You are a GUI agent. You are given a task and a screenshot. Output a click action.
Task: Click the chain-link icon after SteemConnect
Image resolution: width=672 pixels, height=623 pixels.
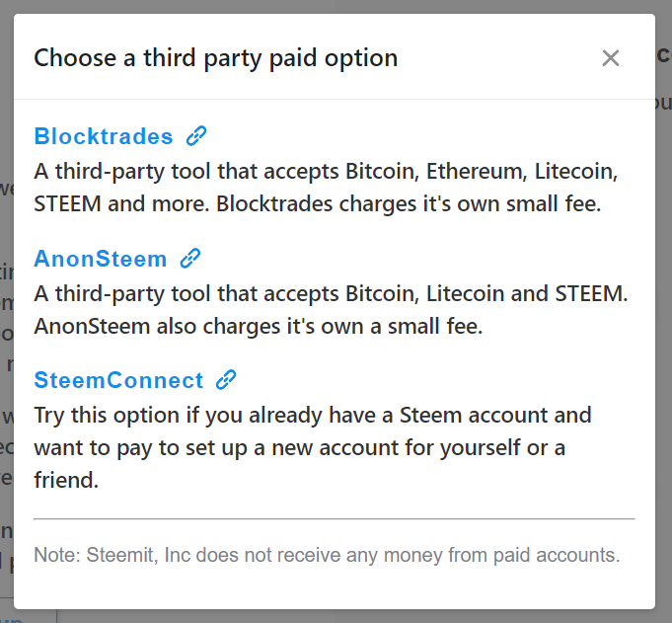point(226,379)
